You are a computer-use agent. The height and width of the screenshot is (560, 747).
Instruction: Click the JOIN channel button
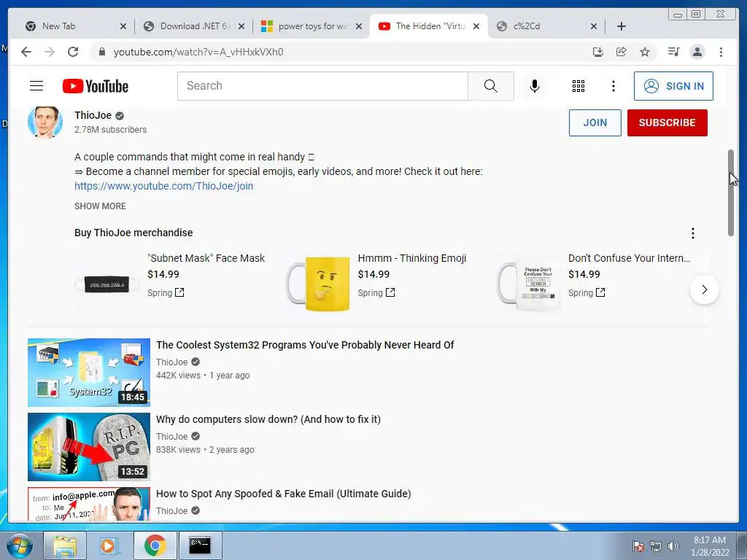coord(595,122)
